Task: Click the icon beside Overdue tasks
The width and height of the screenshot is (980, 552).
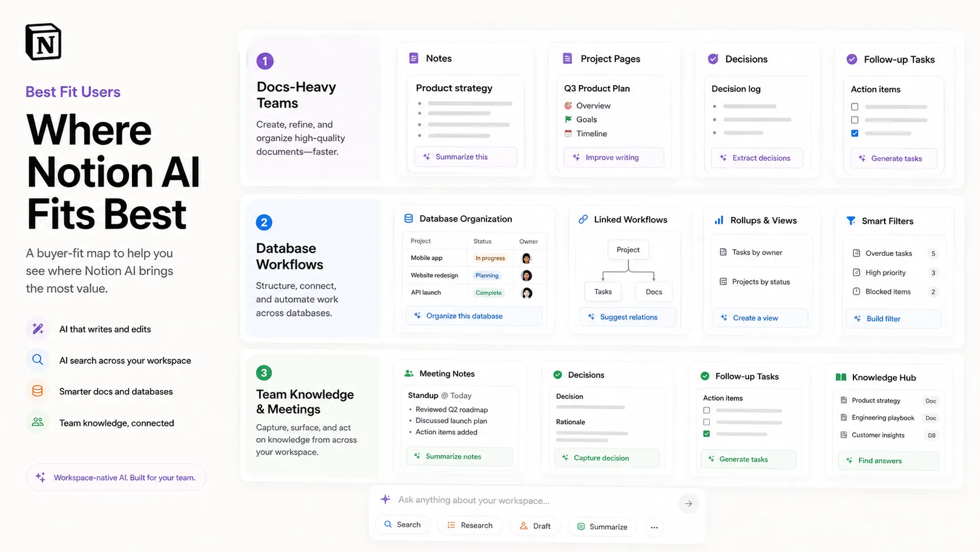Action: tap(856, 253)
